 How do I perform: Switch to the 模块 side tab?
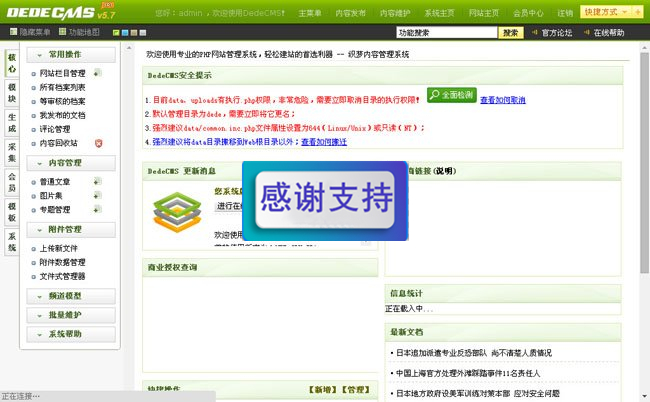[12, 93]
